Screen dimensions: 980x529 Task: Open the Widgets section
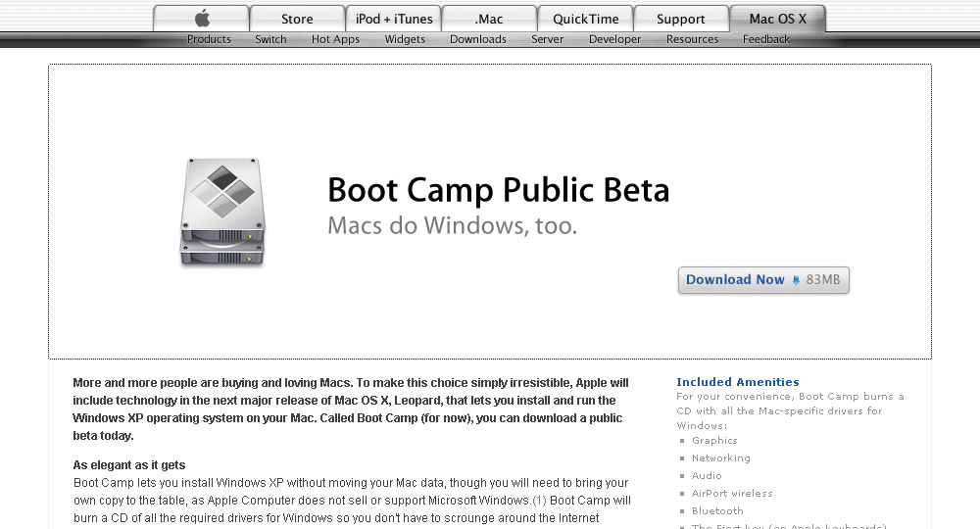click(405, 39)
